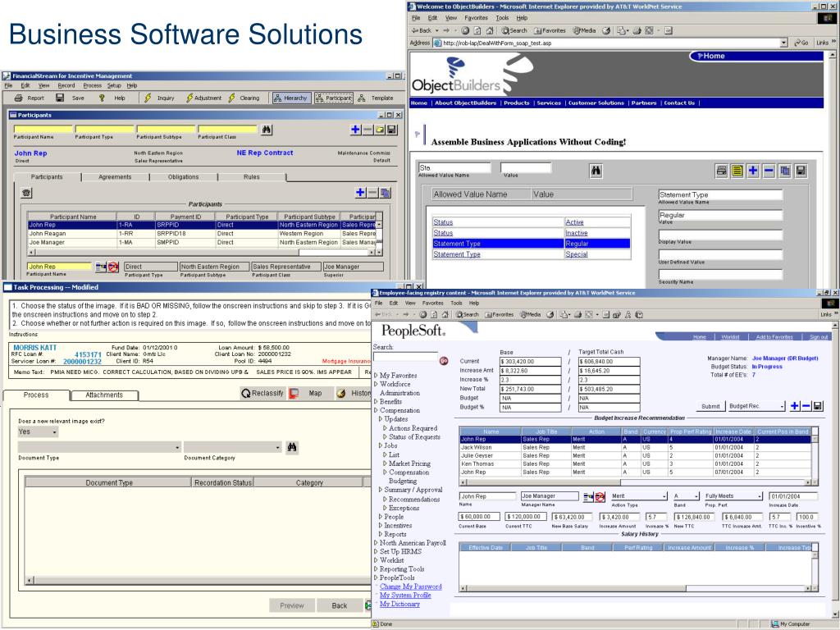The image size is (840, 630).
Task: Expand Benefits in PeopleSoft menu
Action: (376, 401)
